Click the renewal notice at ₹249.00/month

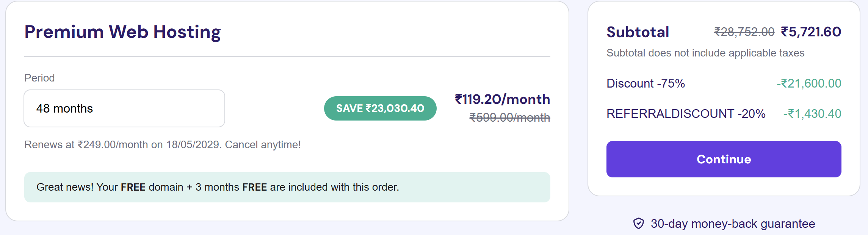(x=162, y=145)
